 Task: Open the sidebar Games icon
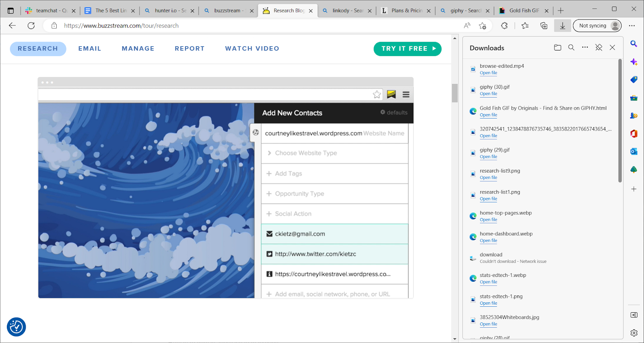[634, 116]
